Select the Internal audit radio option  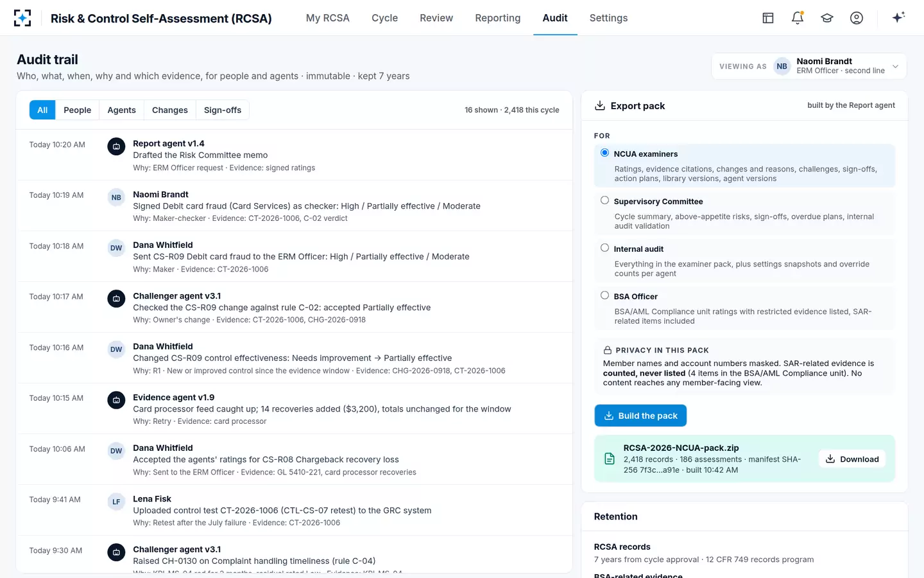[604, 248]
